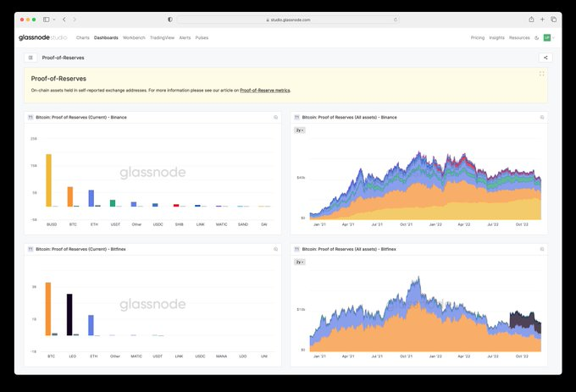Open the Safari sidebar toggle icon
Image resolution: width=576 pixels, height=392 pixels.
(x=47, y=19)
